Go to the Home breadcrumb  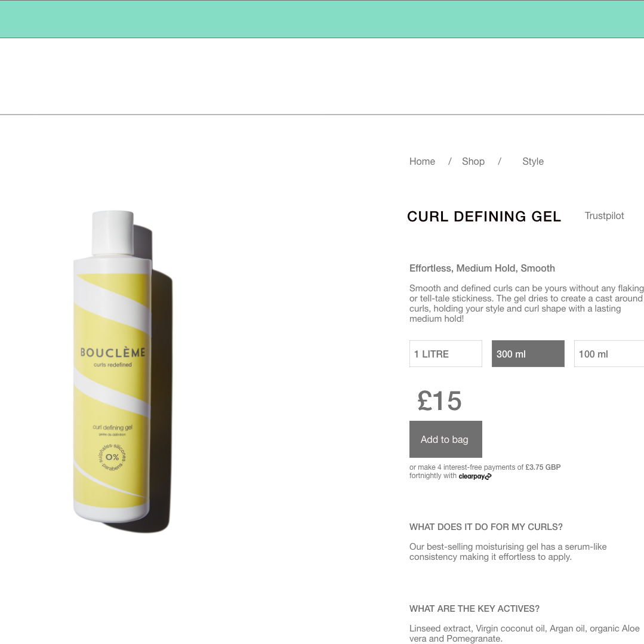(x=422, y=161)
